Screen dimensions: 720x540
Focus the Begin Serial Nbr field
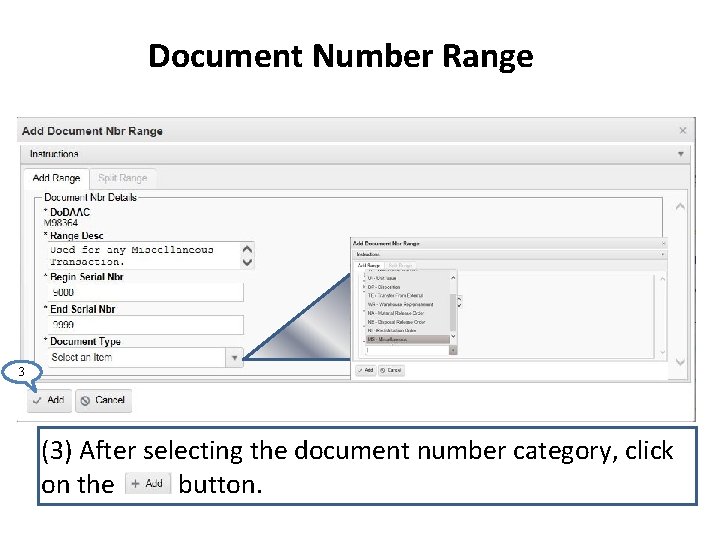[x=145, y=292]
